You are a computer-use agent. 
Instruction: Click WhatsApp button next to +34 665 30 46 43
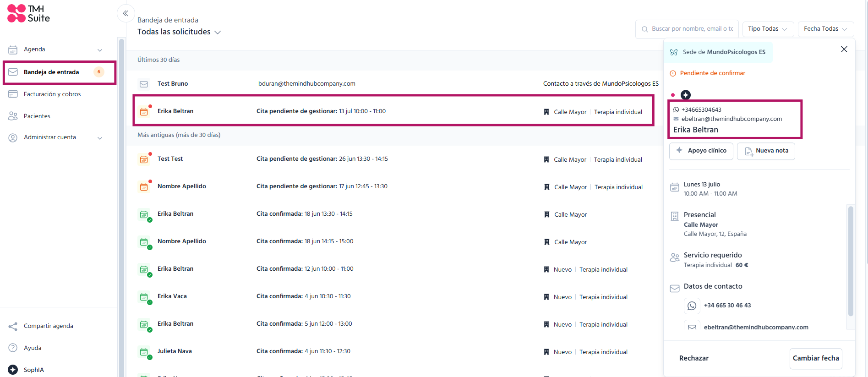click(x=692, y=306)
